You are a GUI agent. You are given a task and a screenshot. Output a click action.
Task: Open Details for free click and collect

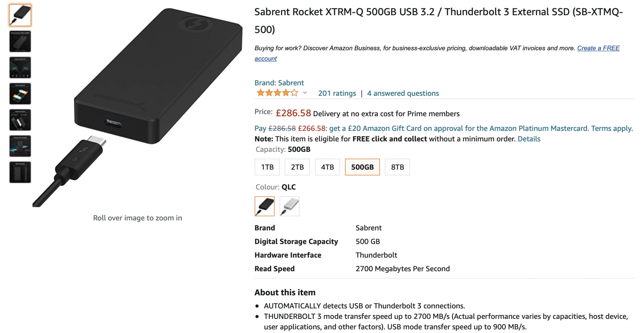[529, 139]
